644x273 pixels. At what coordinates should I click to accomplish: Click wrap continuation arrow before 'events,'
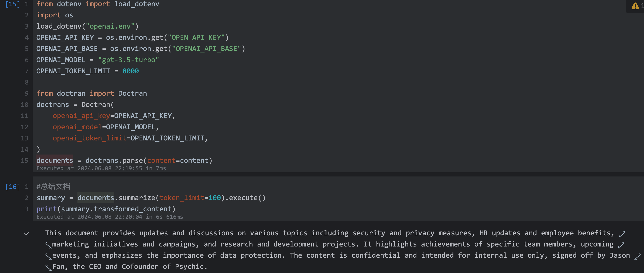click(48, 256)
